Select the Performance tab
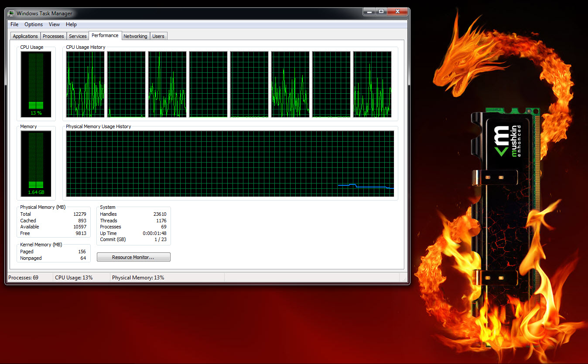Image resolution: width=588 pixels, height=364 pixels. 105,35
